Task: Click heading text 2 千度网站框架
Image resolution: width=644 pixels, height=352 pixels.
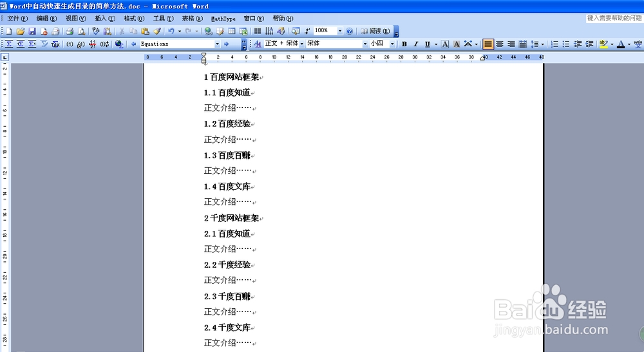Action: click(232, 218)
